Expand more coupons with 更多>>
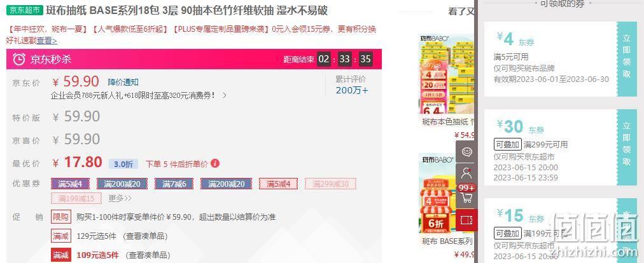644x263 pixels. (x=120, y=199)
